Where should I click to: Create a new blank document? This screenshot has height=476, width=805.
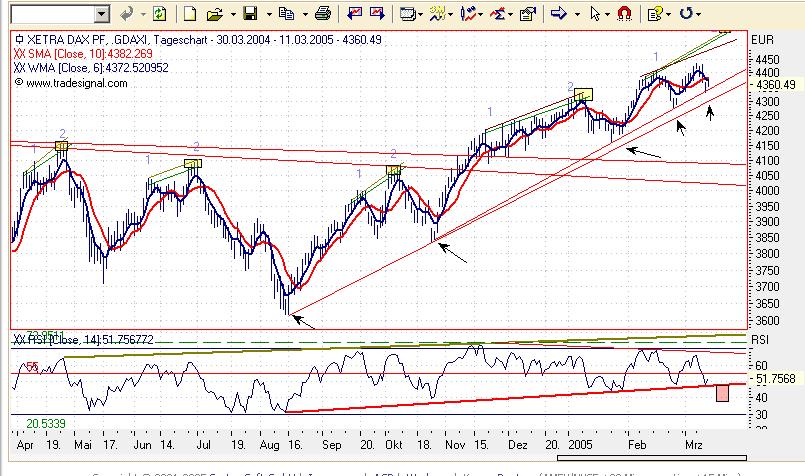click(190, 14)
